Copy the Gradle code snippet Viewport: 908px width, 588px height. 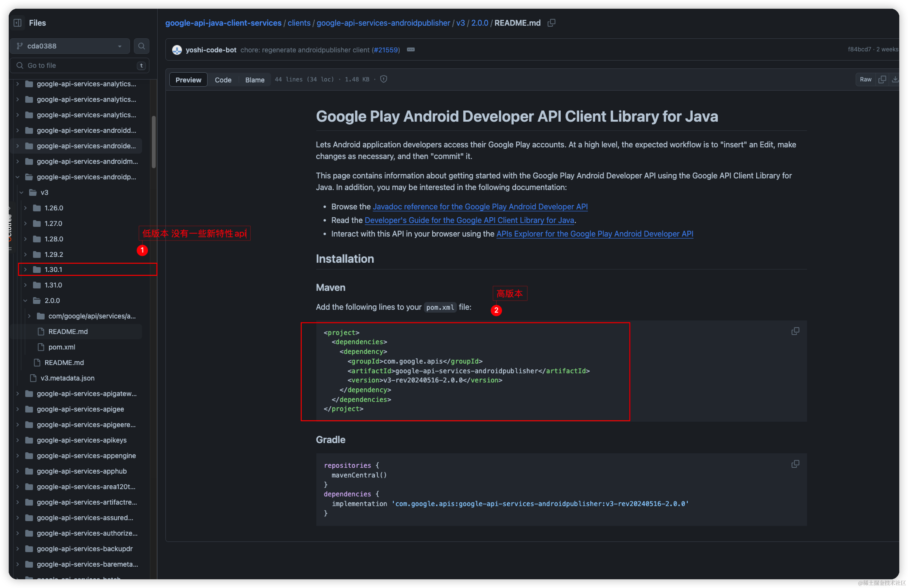click(795, 464)
